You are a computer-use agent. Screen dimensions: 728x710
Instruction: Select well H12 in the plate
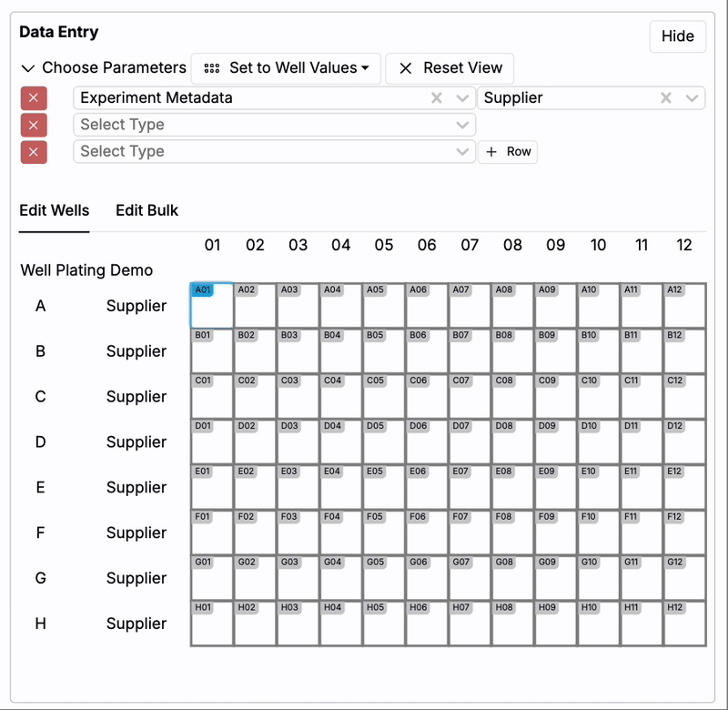tap(684, 624)
